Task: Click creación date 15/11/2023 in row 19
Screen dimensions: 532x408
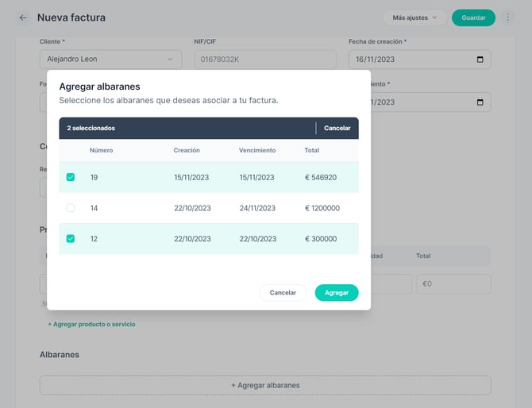Action: pos(191,177)
